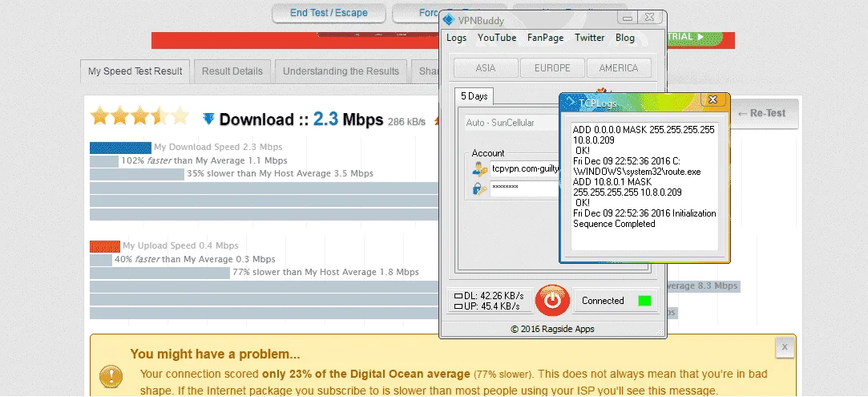Click the star rating on the speed test result

[x=139, y=115]
